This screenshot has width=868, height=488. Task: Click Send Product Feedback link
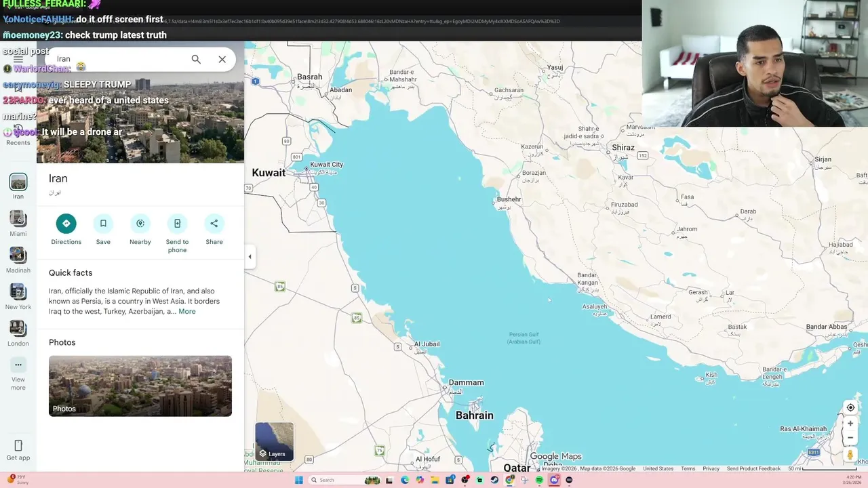(753, 469)
